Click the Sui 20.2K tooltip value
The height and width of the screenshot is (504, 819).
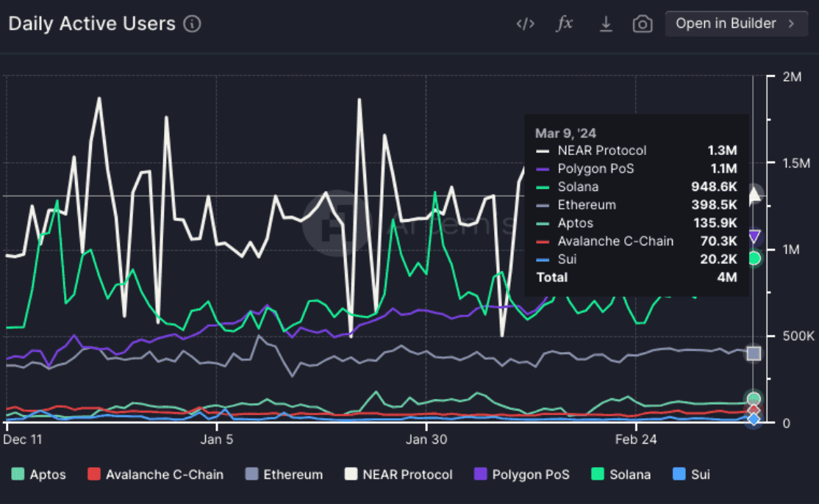(719, 259)
